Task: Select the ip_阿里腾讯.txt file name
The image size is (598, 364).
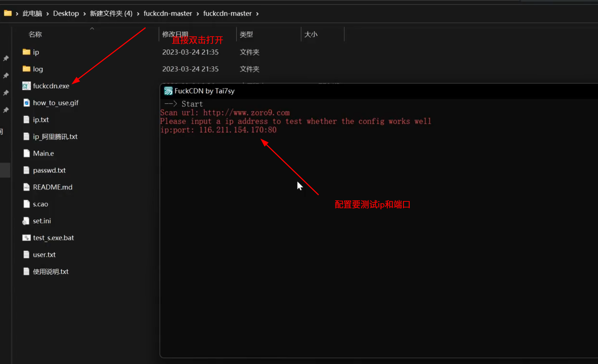Action: click(x=55, y=136)
